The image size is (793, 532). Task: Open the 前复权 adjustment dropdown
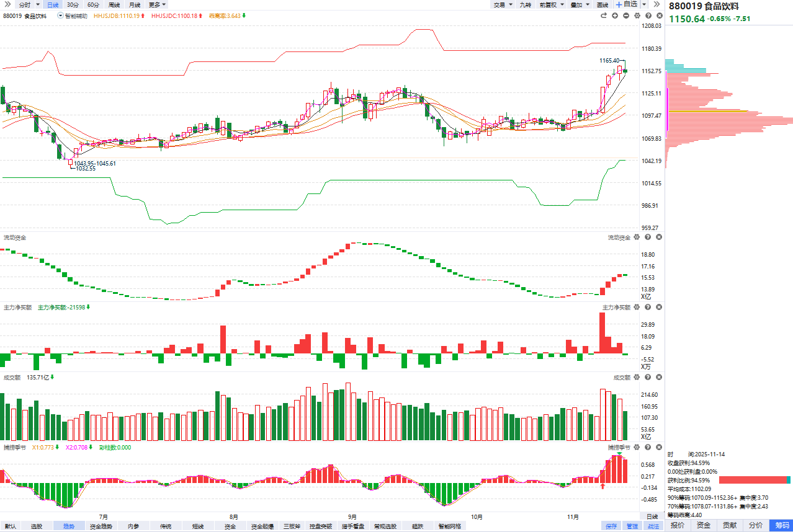pyautogui.click(x=551, y=4)
